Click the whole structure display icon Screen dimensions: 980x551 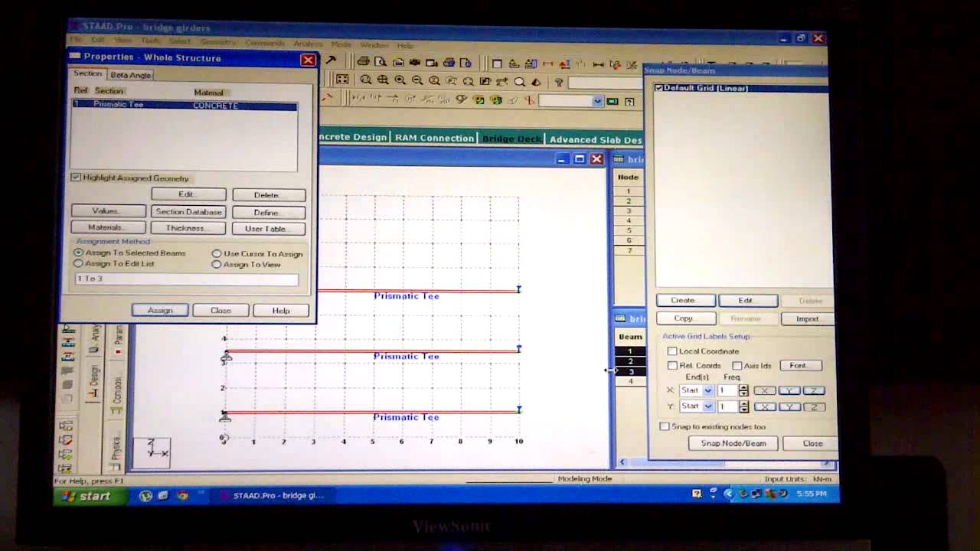pyautogui.click(x=342, y=79)
